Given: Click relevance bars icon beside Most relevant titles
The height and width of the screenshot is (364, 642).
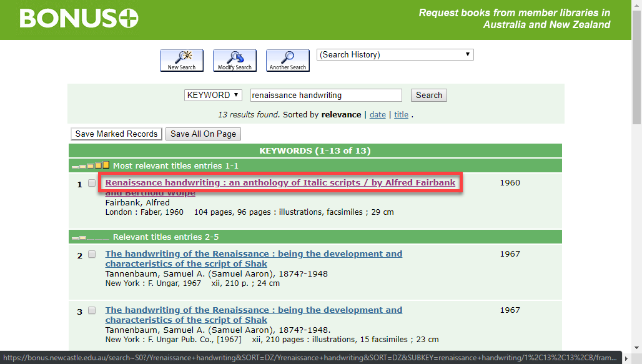Looking at the screenshot, I should [91, 166].
